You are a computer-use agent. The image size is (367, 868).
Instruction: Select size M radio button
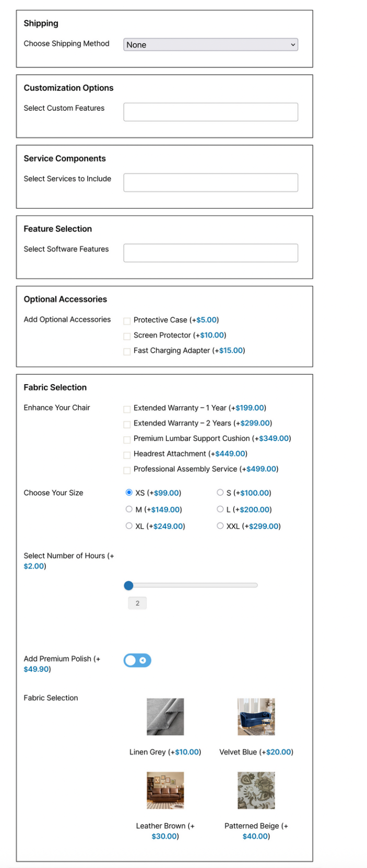click(x=129, y=509)
